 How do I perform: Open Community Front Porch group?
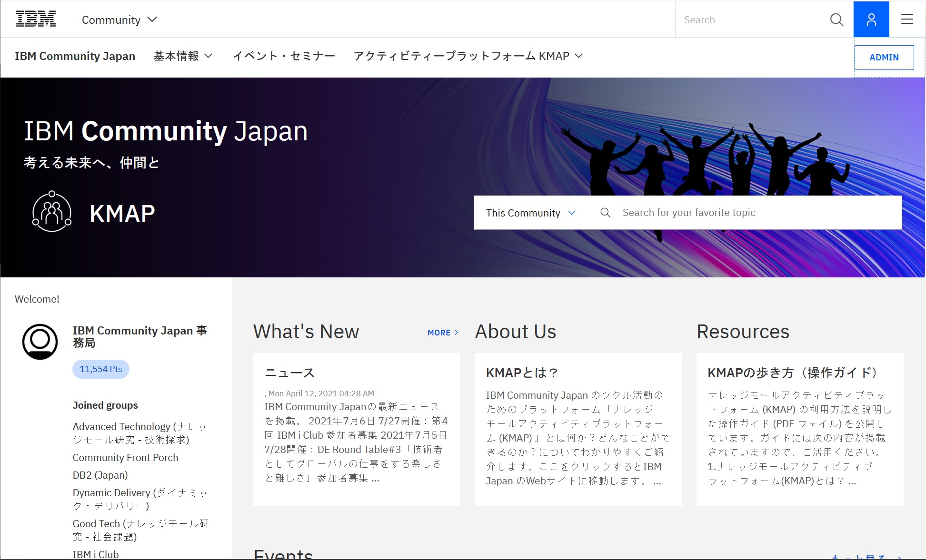point(125,457)
